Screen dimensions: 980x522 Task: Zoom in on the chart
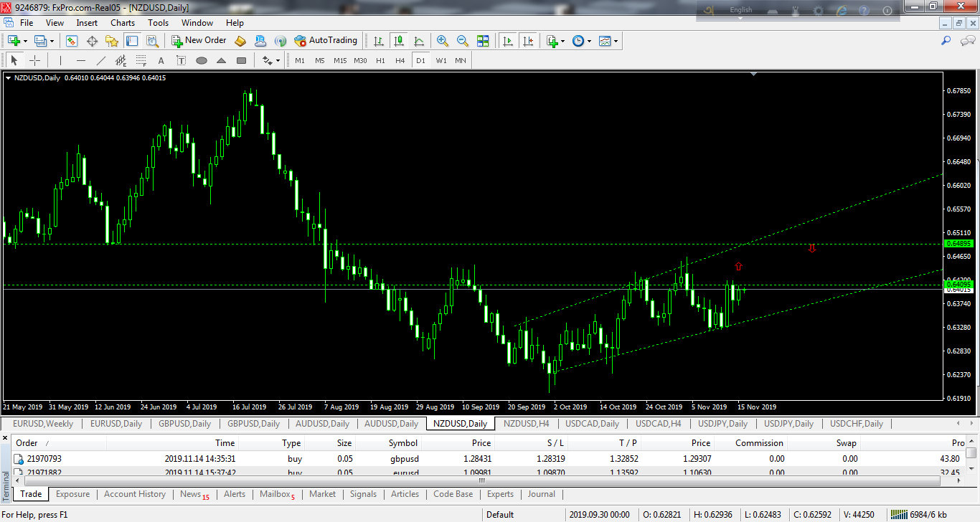[x=443, y=41]
